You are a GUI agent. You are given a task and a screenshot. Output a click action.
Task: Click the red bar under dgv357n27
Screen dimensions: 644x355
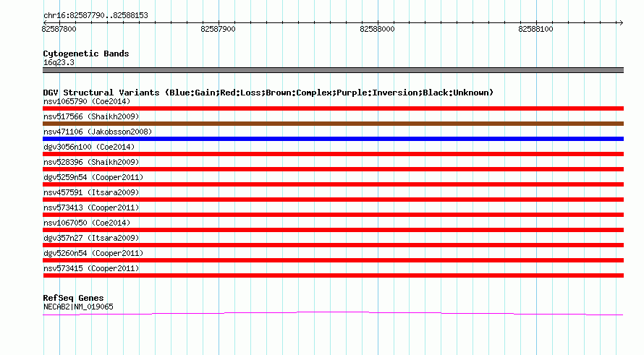coord(333,245)
